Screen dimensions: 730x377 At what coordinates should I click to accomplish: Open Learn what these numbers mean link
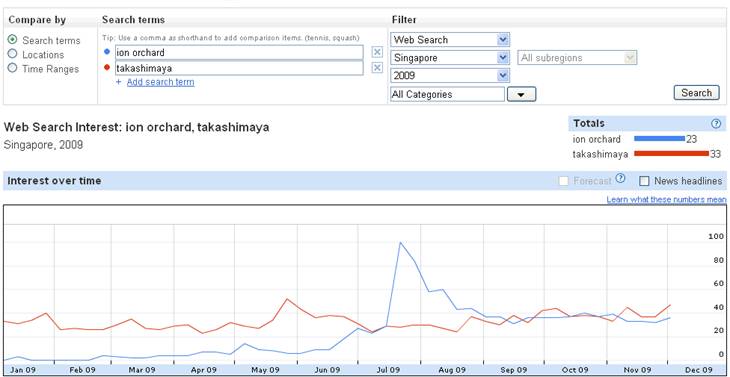[666, 200]
